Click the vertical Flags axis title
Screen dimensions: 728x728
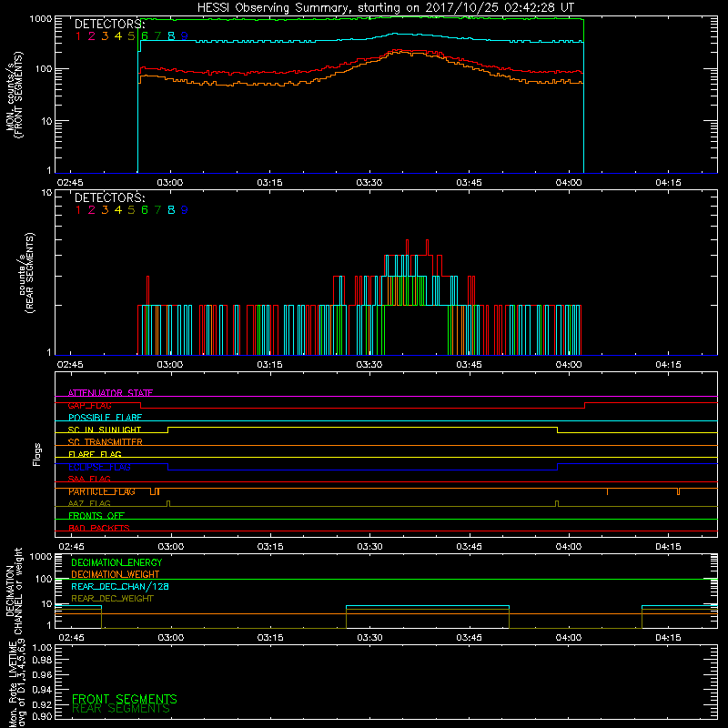tap(37, 454)
